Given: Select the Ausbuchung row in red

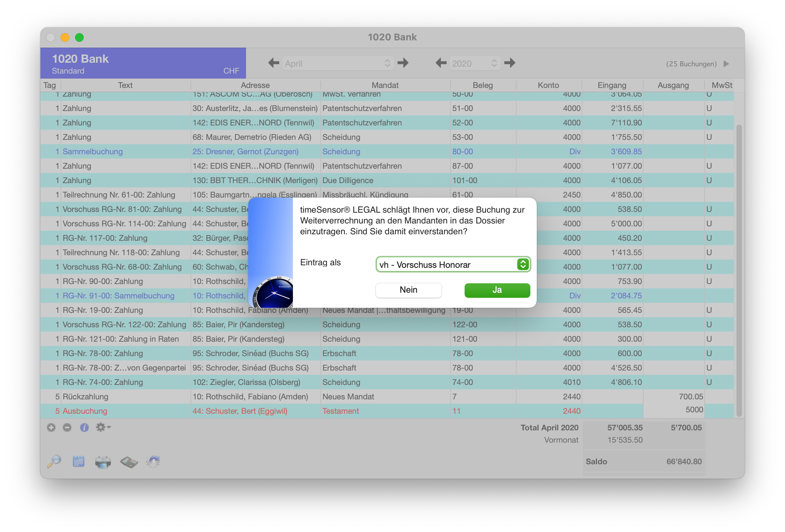Looking at the screenshot, I should [x=387, y=411].
